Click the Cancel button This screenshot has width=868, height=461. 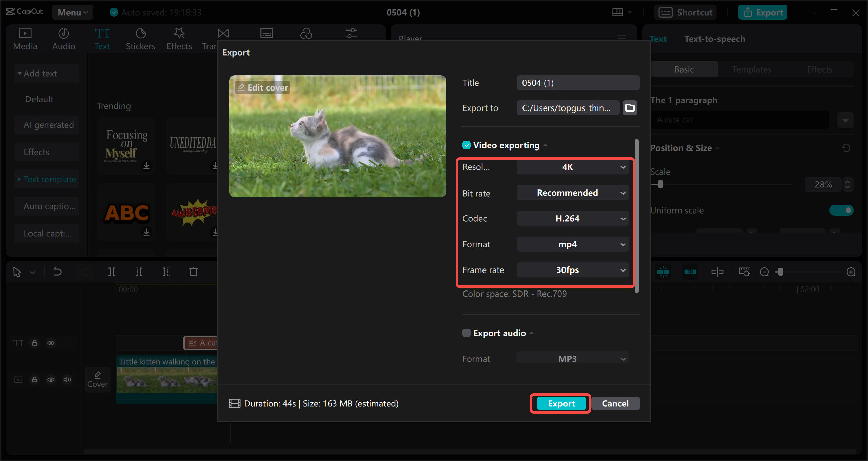(615, 403)
